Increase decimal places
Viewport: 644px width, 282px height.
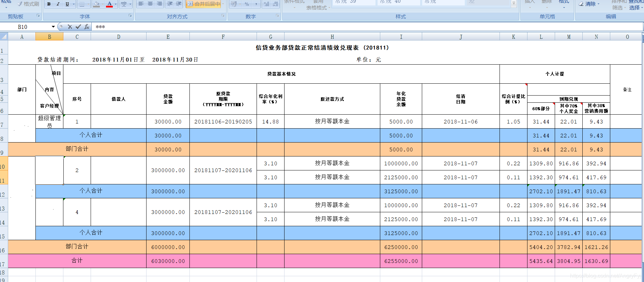pyautogui.click(x=266, y=4)
